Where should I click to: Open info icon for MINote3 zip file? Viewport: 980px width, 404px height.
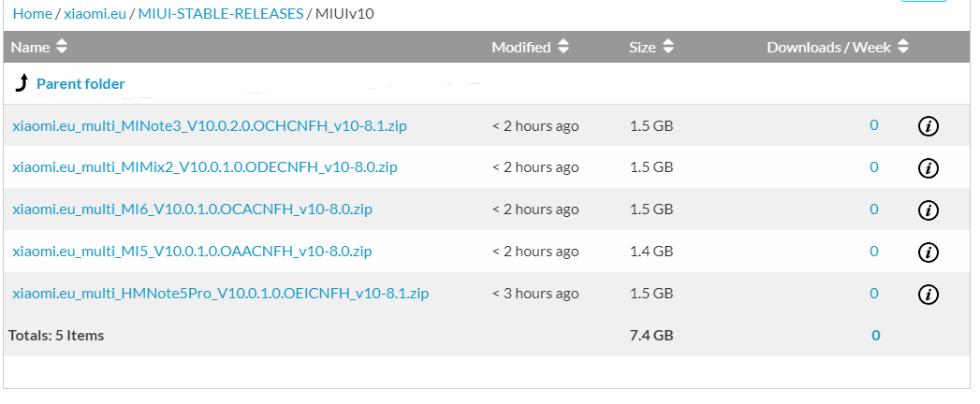pos(928,126)
